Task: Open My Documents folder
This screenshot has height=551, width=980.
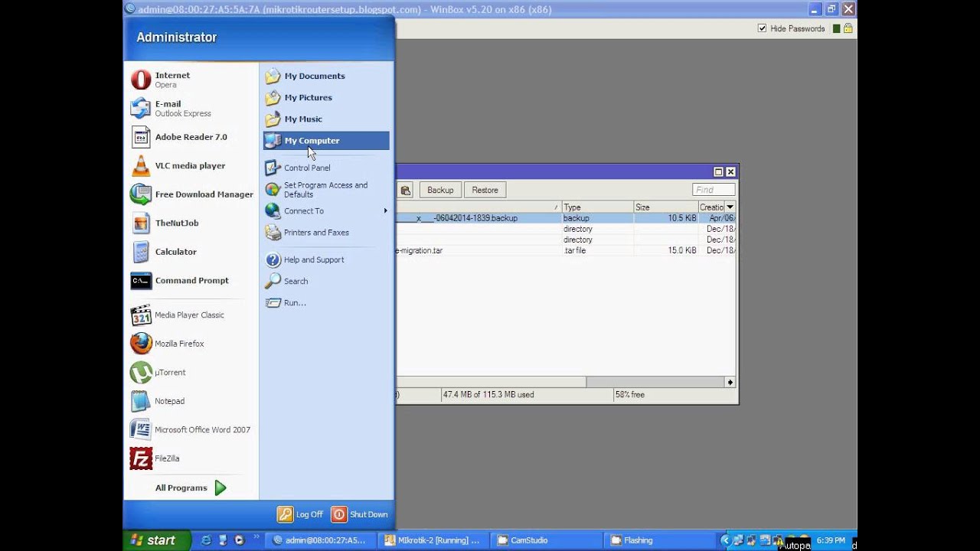Action: click(326, 76)
